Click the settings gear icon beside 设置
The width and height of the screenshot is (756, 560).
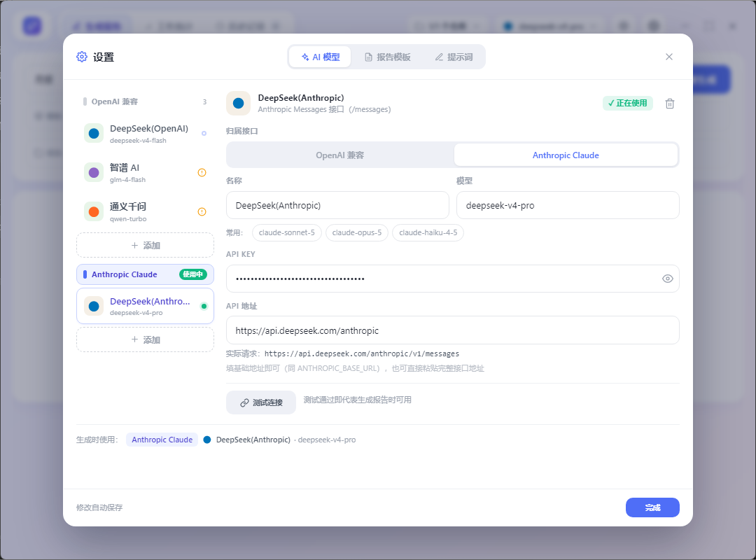82,57
